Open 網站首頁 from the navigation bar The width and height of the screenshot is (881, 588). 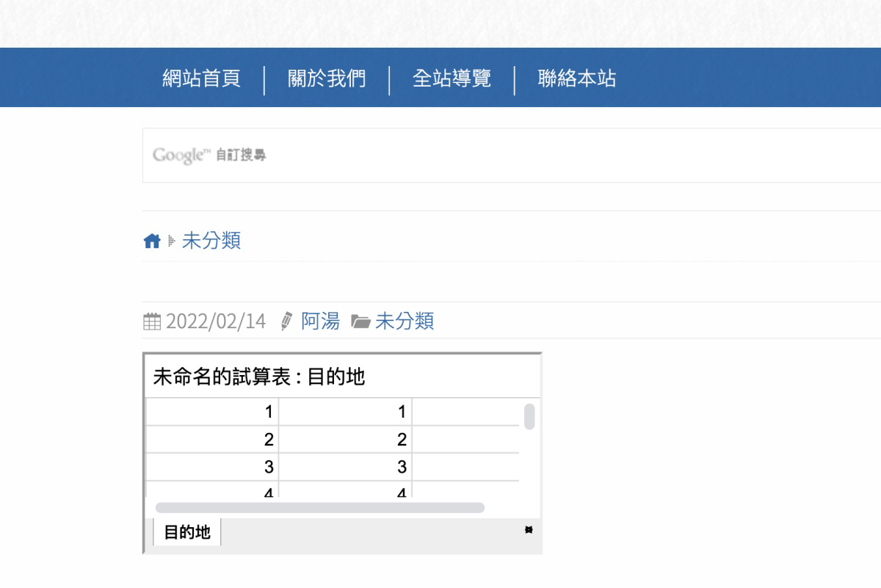click(202, 78)
